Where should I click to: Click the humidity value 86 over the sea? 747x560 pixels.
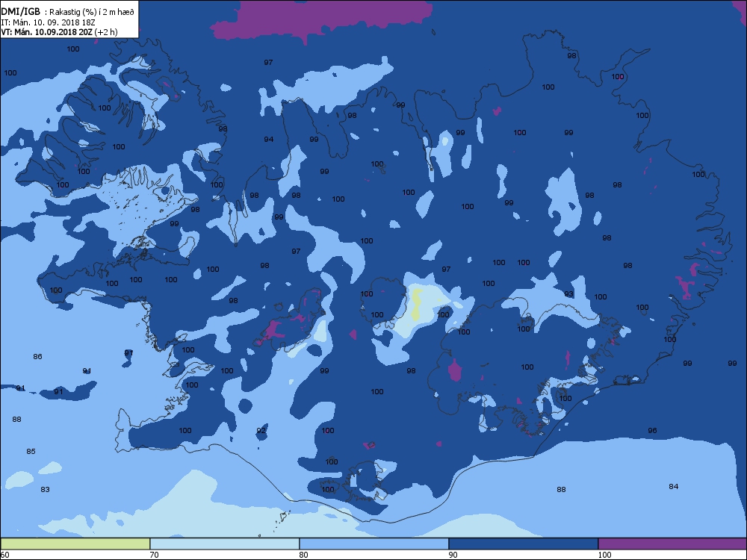pos(37,356)
